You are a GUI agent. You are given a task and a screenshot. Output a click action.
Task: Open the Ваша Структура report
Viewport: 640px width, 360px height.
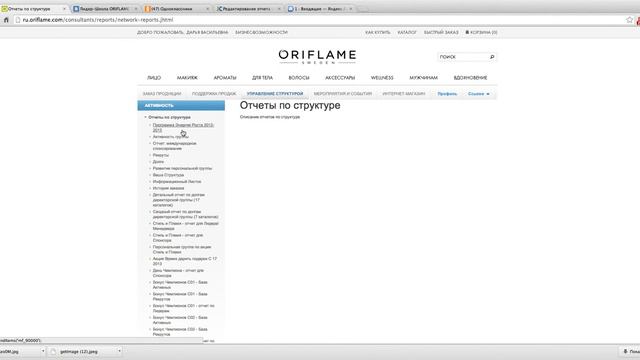168,175
